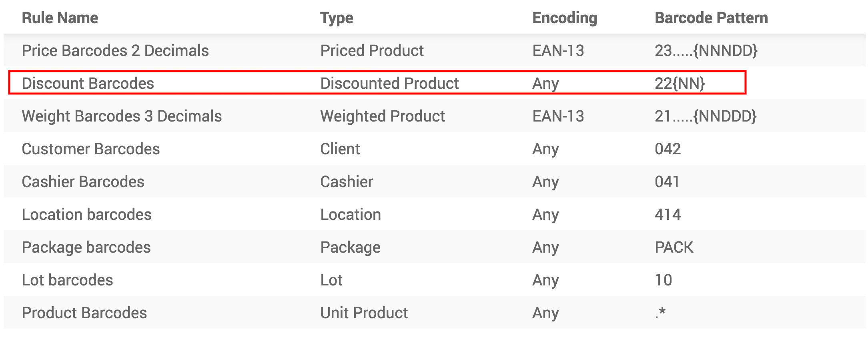The image size is (868, 349).
Task: Click the Type column header
Action: [337, 18]
